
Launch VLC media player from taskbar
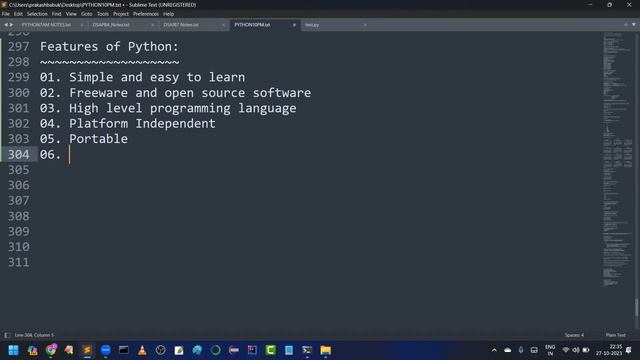(142, 350)
